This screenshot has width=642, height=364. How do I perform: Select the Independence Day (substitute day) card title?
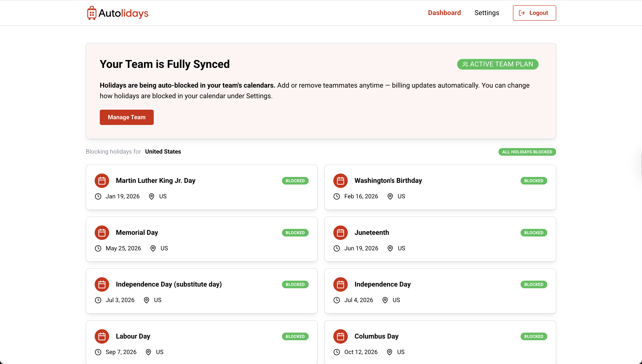tap(169, 284)
